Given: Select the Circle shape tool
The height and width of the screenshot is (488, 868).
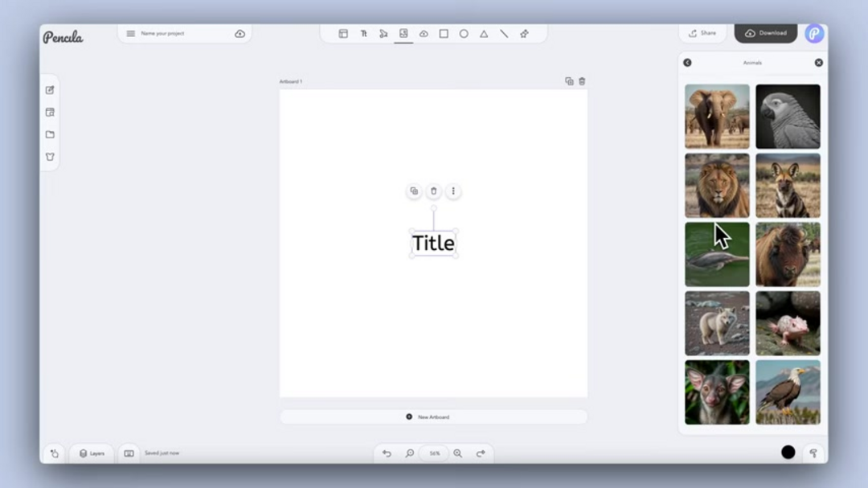Looking at the screenshot, I should tap(464, 34).
